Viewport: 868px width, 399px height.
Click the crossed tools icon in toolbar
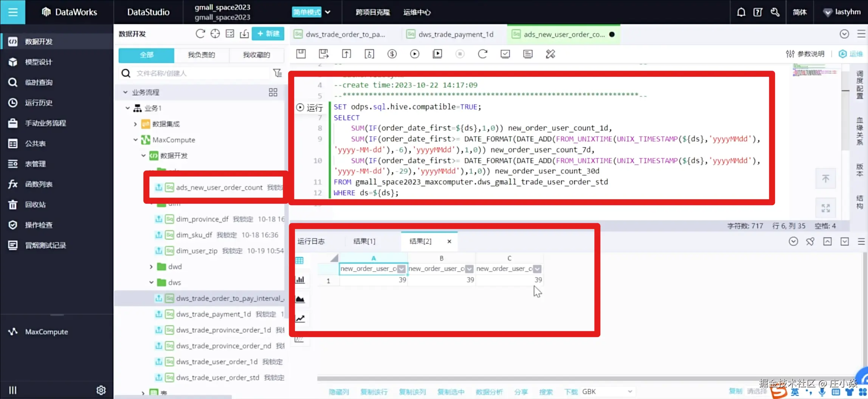(550, 54)
